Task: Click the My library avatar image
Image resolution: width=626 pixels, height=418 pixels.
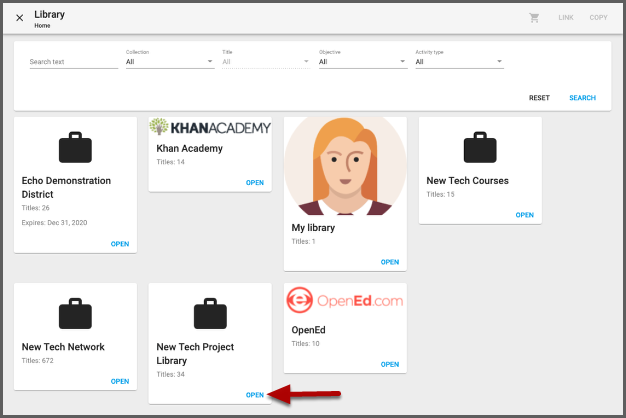Action: (345, 167)
